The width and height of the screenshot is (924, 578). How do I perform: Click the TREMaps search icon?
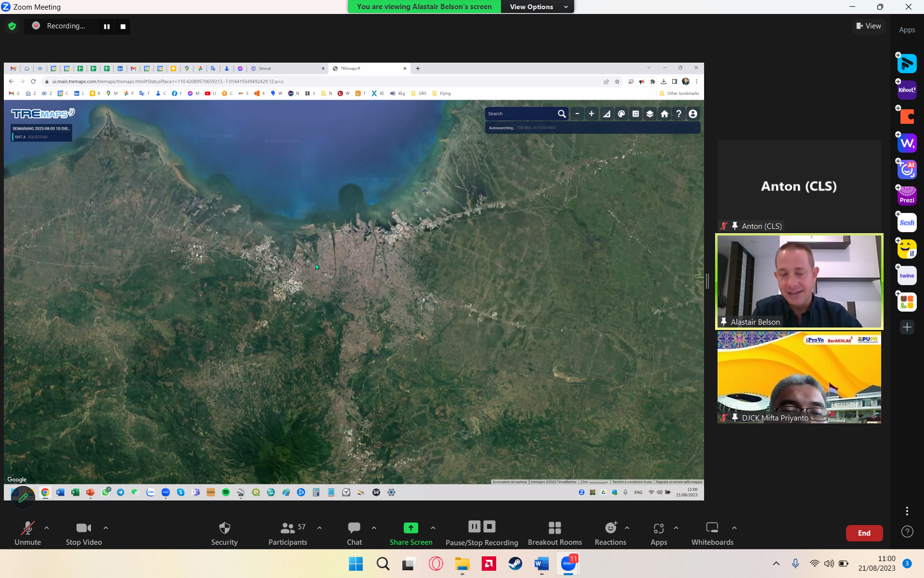(561, 114)
